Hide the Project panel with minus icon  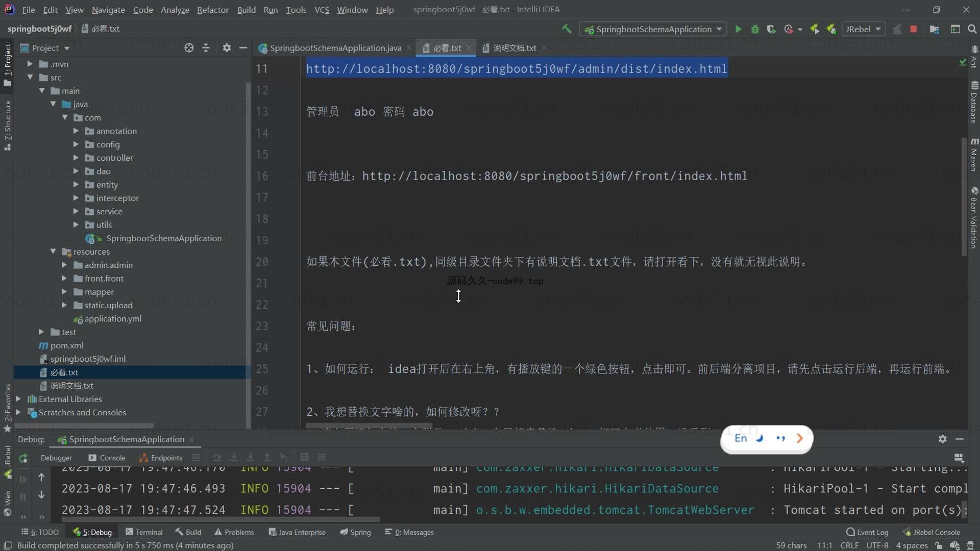243,47
